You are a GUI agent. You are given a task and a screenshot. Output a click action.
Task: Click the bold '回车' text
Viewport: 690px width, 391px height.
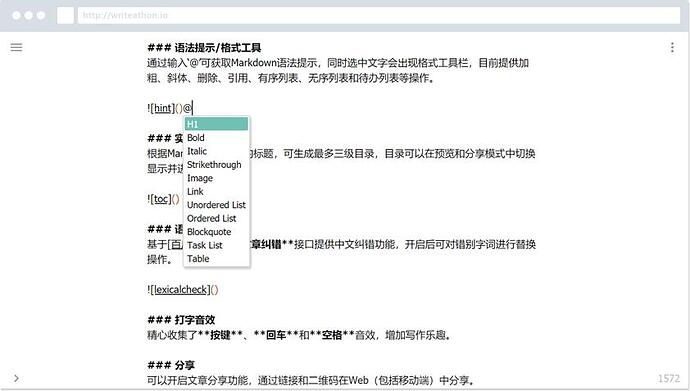(x=276, y=335)
